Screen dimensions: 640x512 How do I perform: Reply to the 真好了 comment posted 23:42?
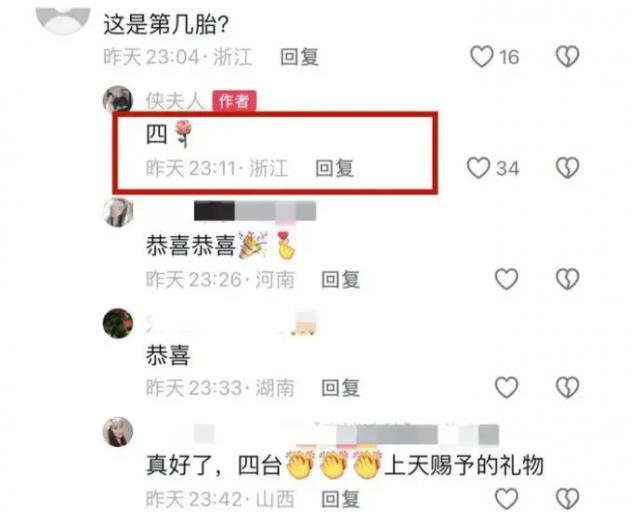click(340, 499)
